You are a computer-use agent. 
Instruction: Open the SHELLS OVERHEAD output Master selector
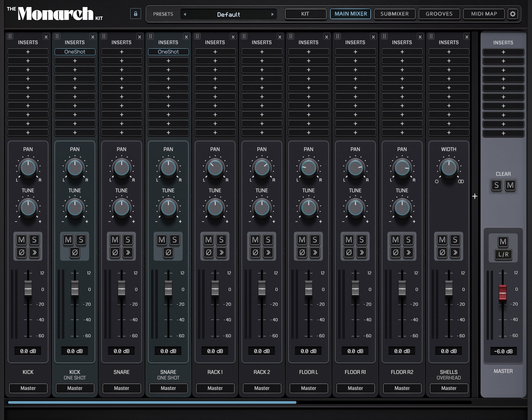(449, 388)
